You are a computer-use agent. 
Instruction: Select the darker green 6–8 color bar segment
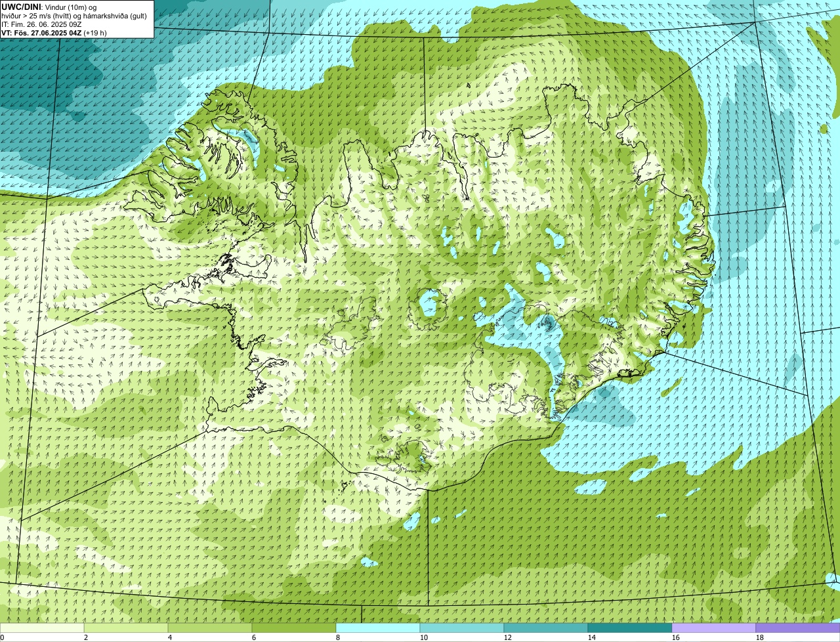tap(294, 628)
